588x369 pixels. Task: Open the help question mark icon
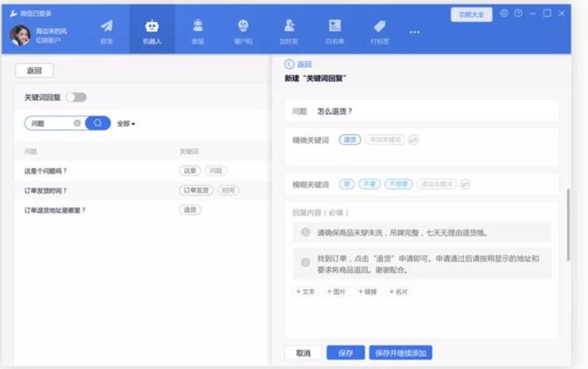point(518,13)
